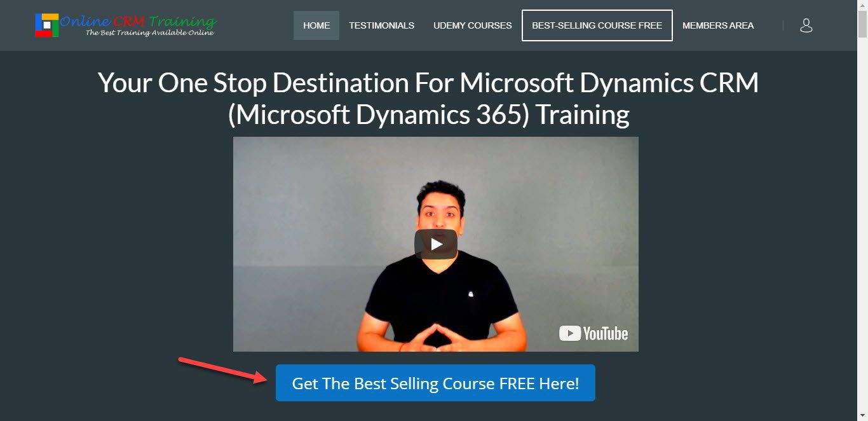Open the MEMBERS AREA menu item
868x421 pixels.
coord(718,25)
